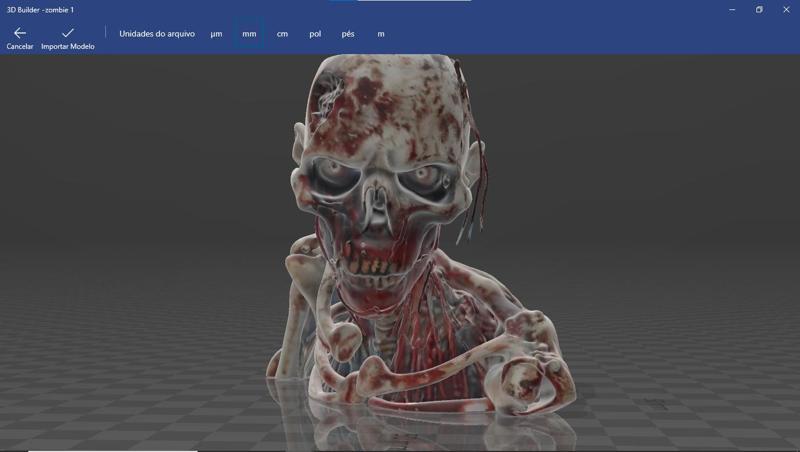Click the Importar Modelo checkmark icon

[x=67, y=33]
